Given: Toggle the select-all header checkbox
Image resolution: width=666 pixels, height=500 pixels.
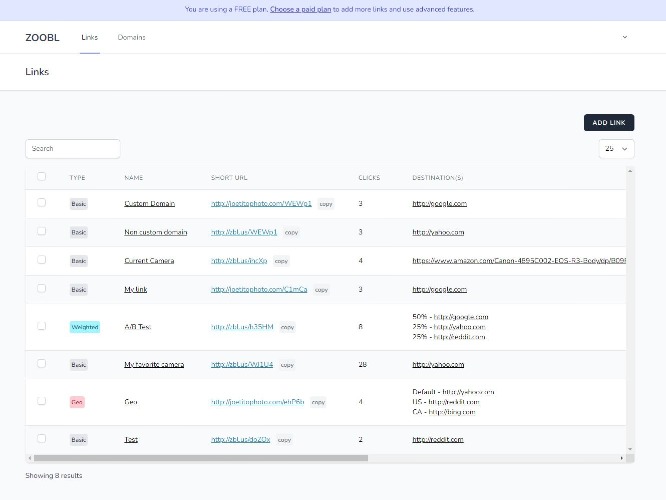Looking at the screenshot, I should coord(41,176).
